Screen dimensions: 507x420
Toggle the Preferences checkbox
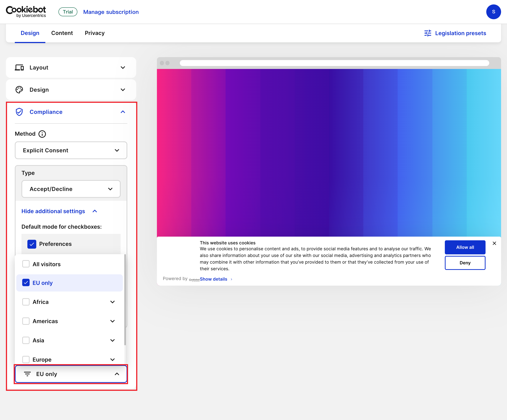coord(32,244)
